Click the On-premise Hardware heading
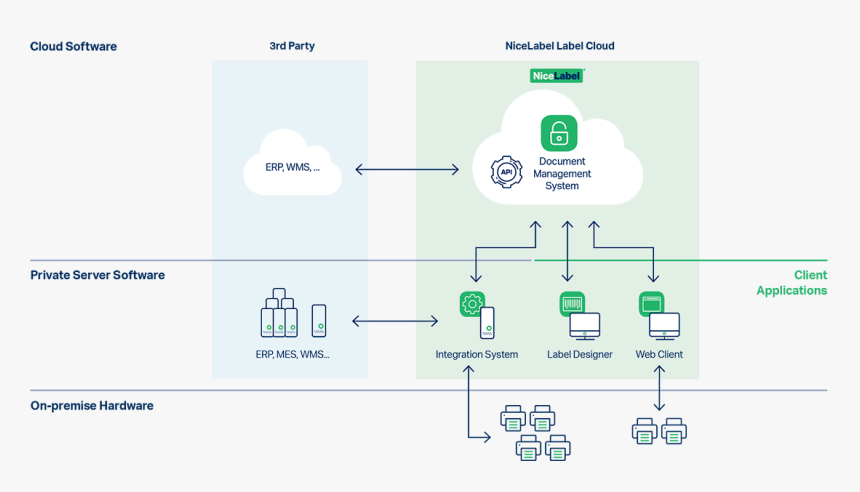This screenshot has width=860, height=492. (92, 406)
